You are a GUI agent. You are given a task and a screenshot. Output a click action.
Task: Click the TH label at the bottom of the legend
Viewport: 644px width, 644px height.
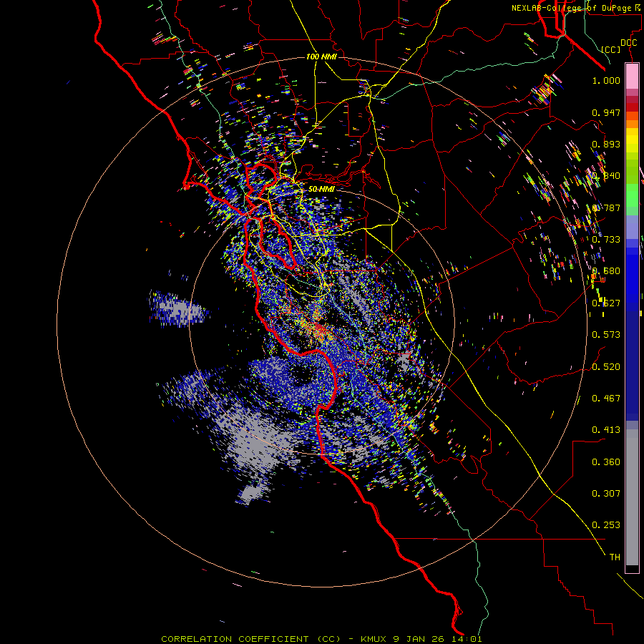tap(615, 557)
